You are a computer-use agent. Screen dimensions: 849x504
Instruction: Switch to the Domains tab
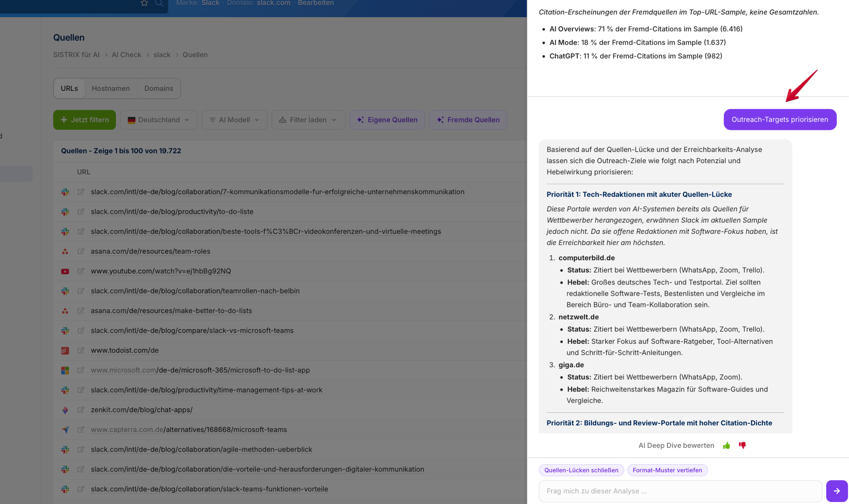[159, 88]
